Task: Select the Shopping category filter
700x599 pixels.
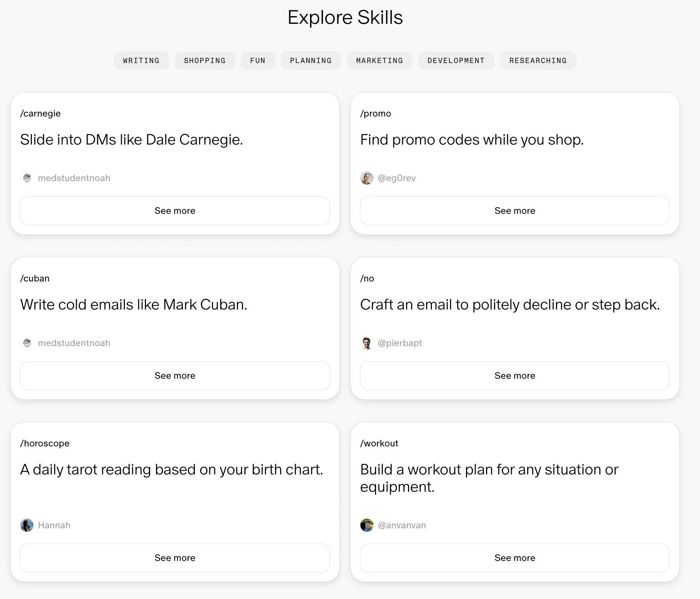Action: (204, 60)
